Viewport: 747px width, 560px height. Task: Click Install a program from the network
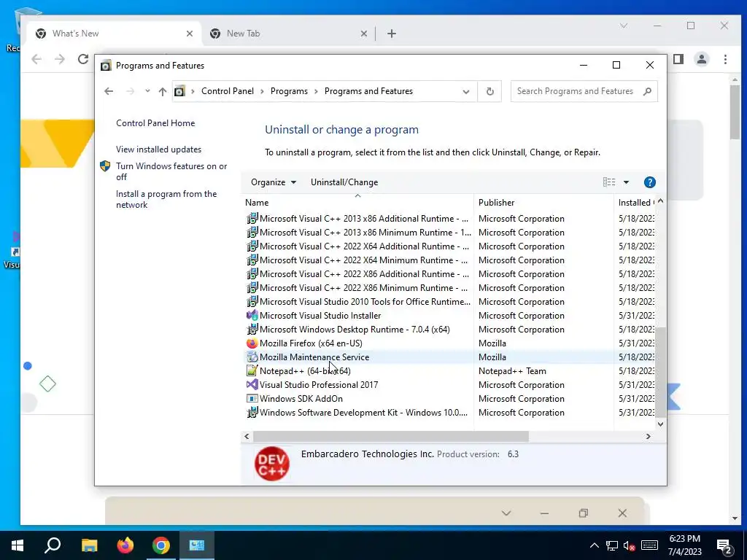click(x=166, y=199)
